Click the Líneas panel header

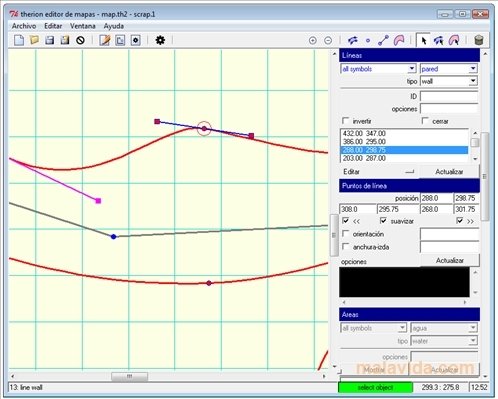pos(409,55)
